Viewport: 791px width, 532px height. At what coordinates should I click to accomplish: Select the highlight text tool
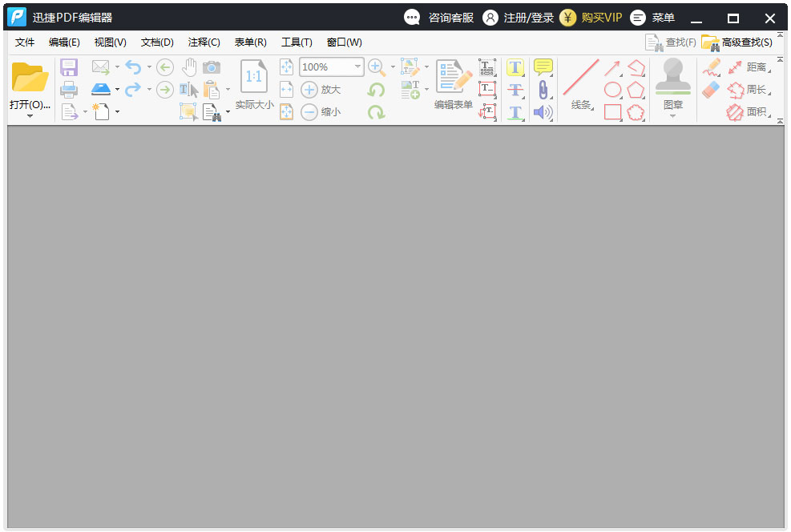(x=515, y=67)
